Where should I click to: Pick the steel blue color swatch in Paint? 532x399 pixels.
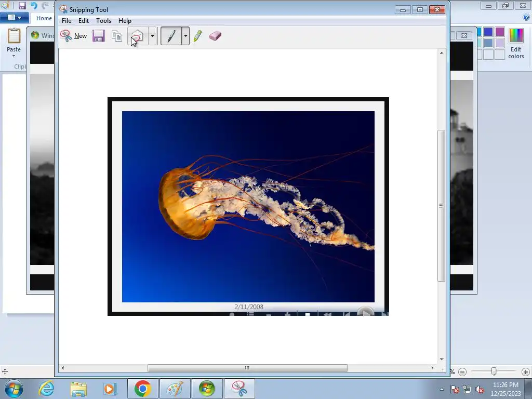[488, 43]
